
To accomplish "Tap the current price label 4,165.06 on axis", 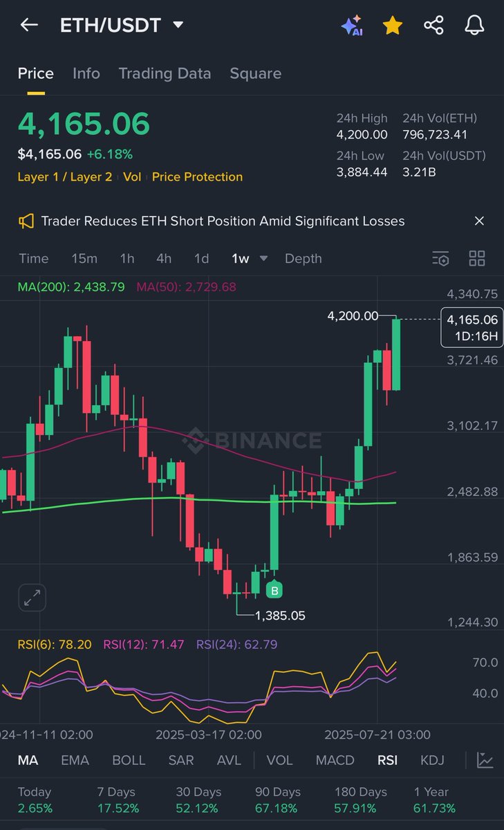I will (472, 327).
